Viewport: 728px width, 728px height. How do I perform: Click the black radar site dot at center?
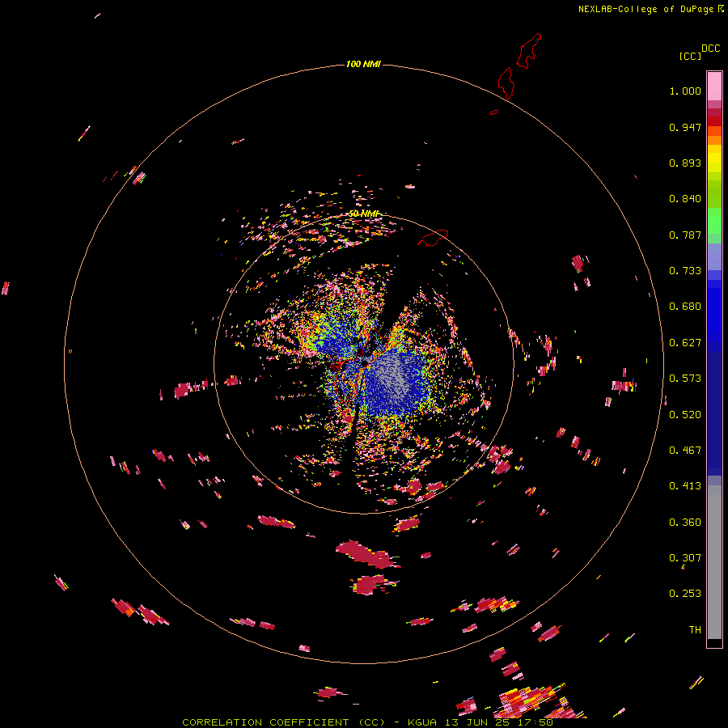point(365,362)
